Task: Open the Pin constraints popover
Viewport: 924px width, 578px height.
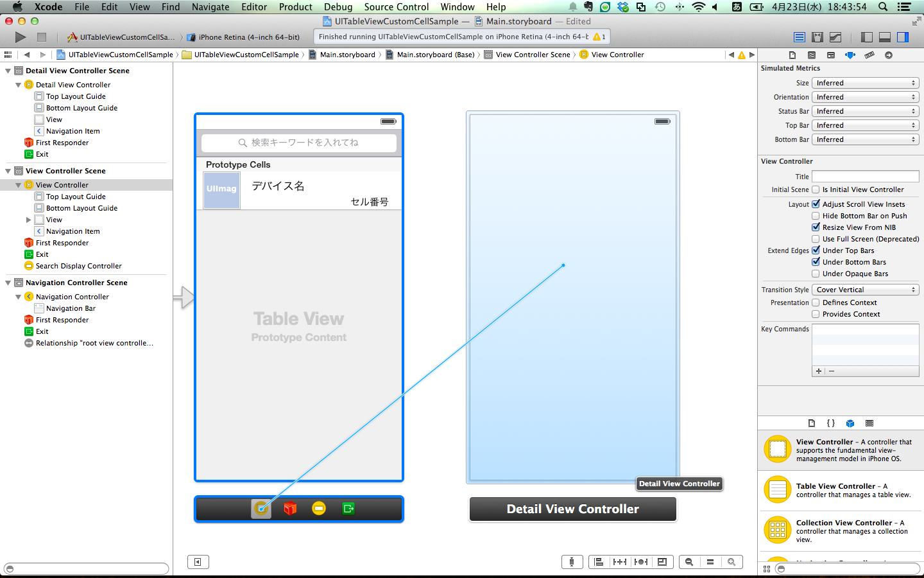Action: coord(620,561)
